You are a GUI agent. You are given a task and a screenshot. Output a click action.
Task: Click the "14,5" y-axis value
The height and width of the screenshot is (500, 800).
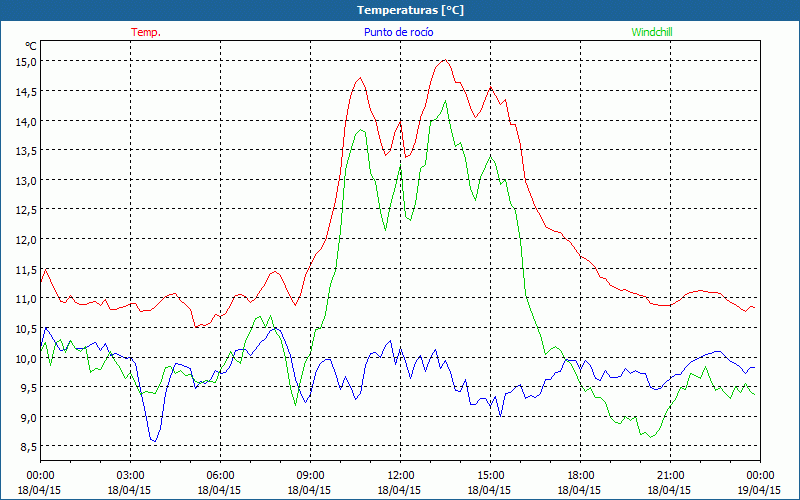click(27, 91)
